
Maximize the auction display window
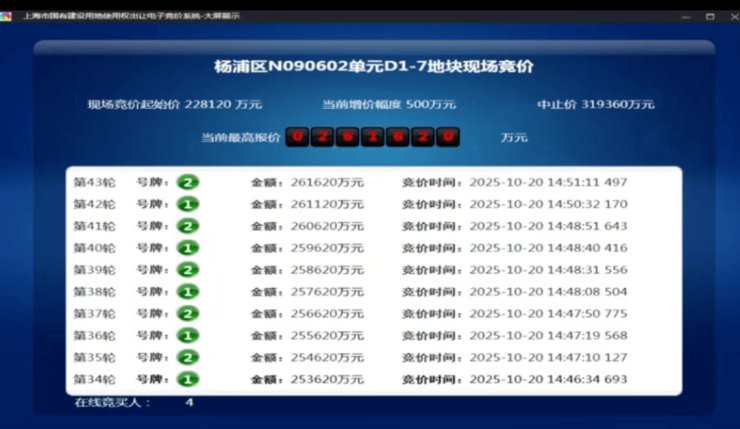click(x=710, y=16)
